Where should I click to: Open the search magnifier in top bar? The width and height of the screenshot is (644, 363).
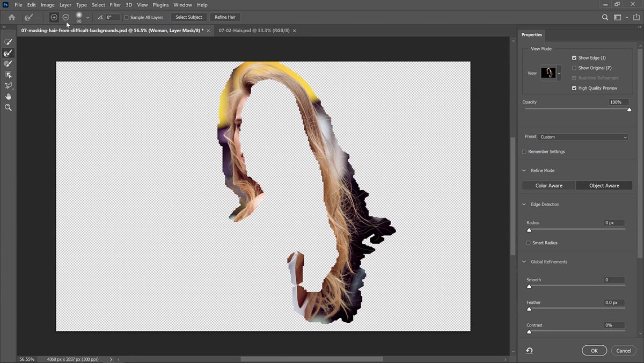605,17
